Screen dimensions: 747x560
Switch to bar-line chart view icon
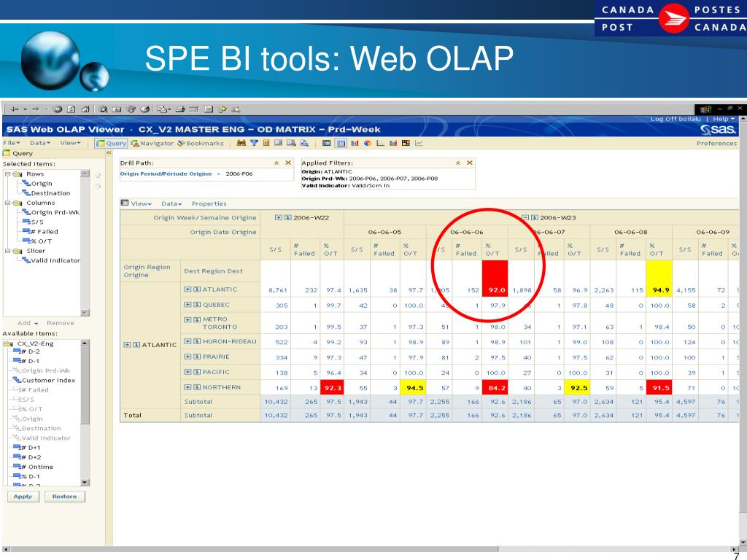[x=393, y=143]
